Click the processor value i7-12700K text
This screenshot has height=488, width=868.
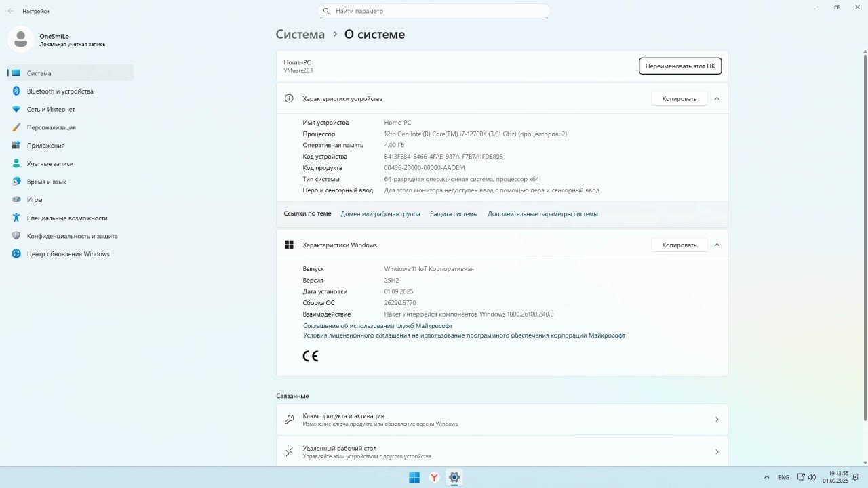tap(475, 134)
